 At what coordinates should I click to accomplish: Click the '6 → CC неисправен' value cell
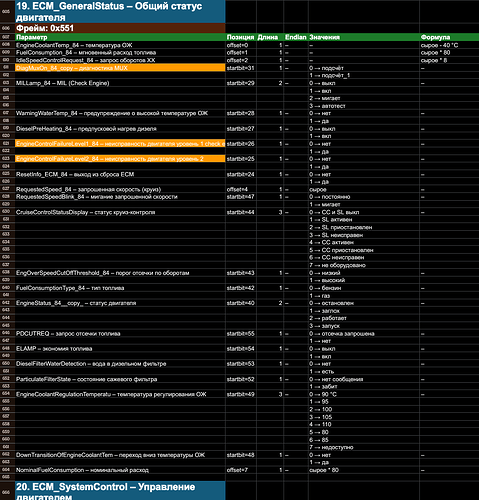click(x=364, y=257)
